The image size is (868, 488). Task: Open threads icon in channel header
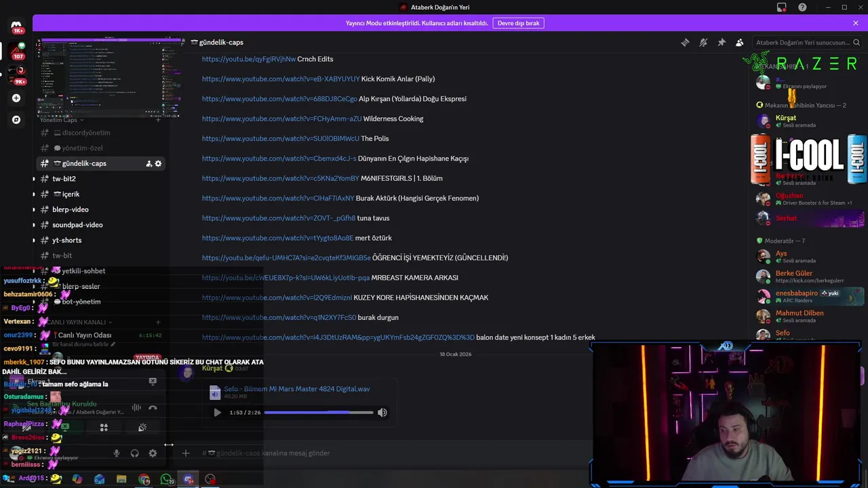(x=685, y=42)
